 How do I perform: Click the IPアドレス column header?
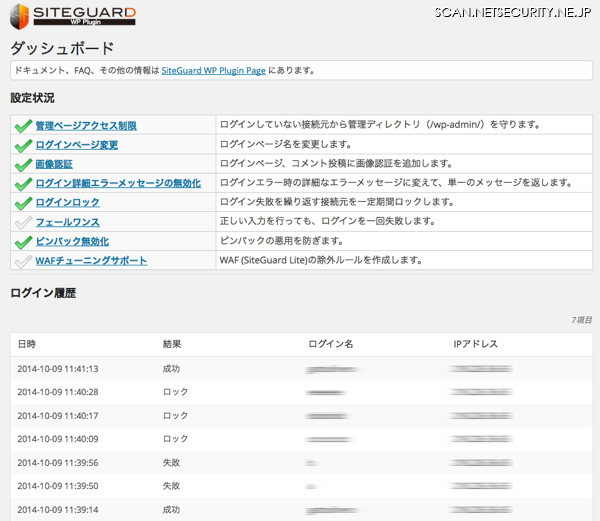(477, 344)
